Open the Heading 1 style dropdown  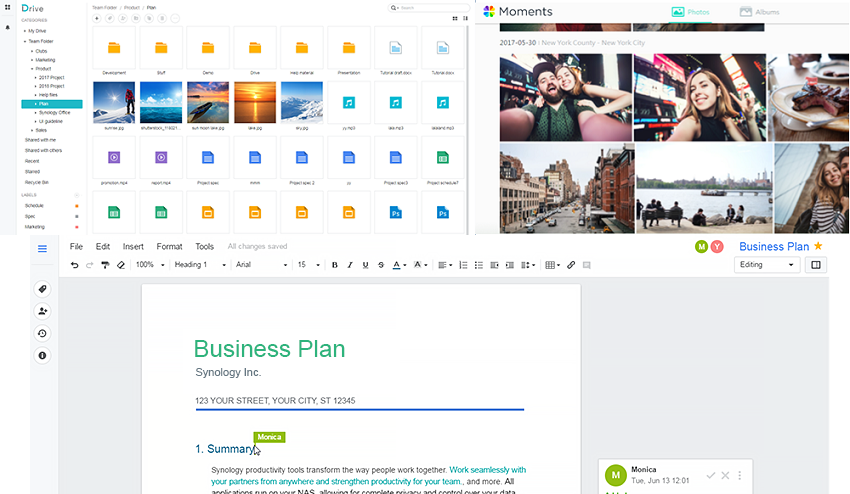[200, 265]
